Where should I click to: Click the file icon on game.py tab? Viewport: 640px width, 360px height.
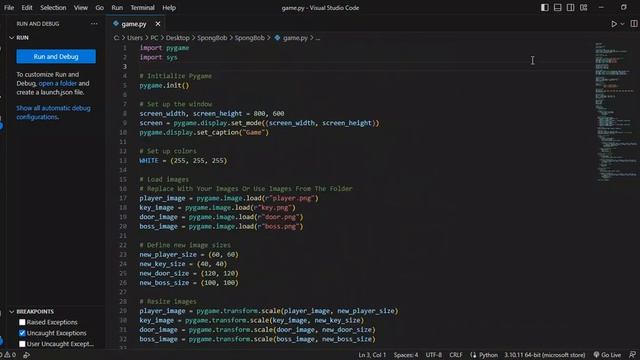(116, 24)
